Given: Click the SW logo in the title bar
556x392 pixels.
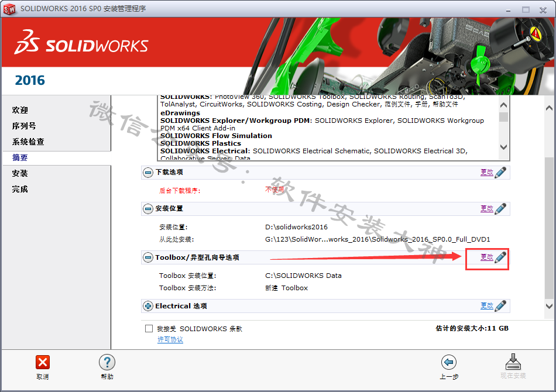Looking at the screenshot, I should coord(9,9).
